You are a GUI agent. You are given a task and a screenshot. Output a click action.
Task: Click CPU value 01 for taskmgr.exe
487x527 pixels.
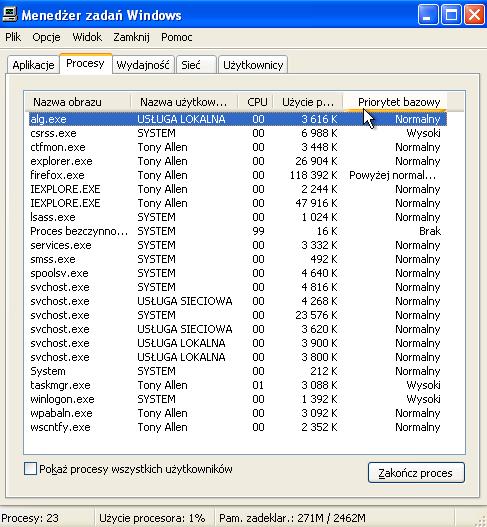258,385
